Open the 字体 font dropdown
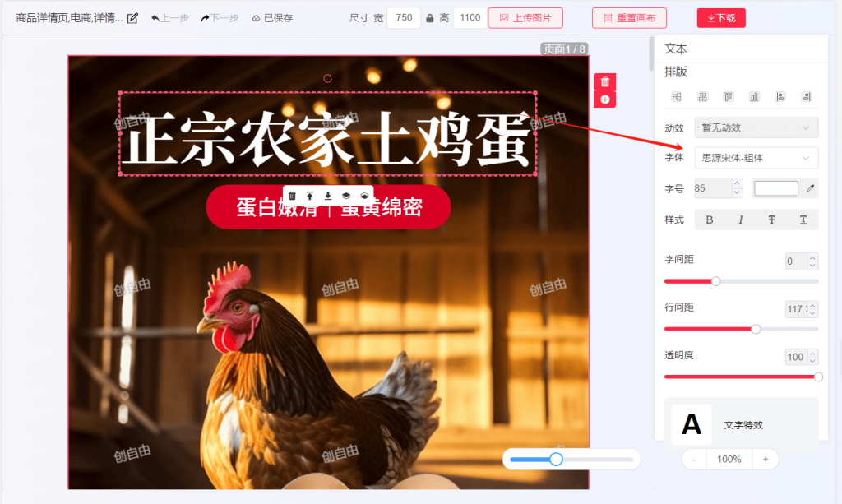 [756, 158]
